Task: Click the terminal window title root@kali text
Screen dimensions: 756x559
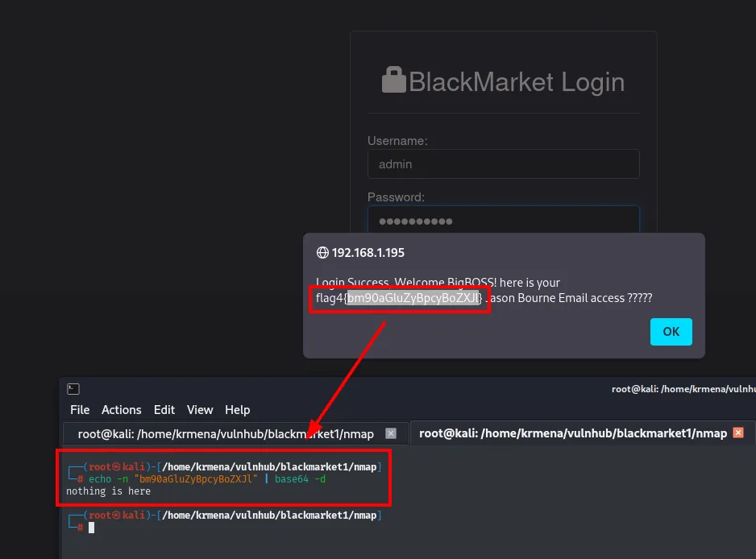Action: point(683,389)
